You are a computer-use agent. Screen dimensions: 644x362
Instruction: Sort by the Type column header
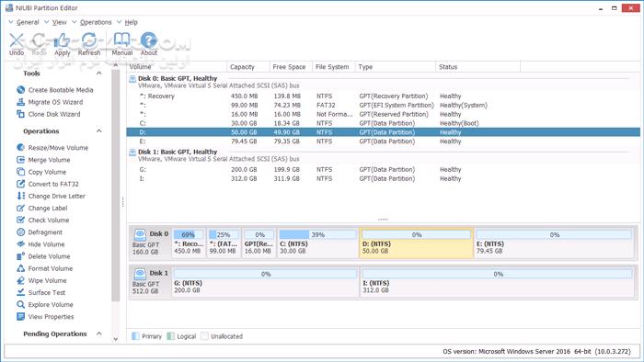[x=395, y=67]
